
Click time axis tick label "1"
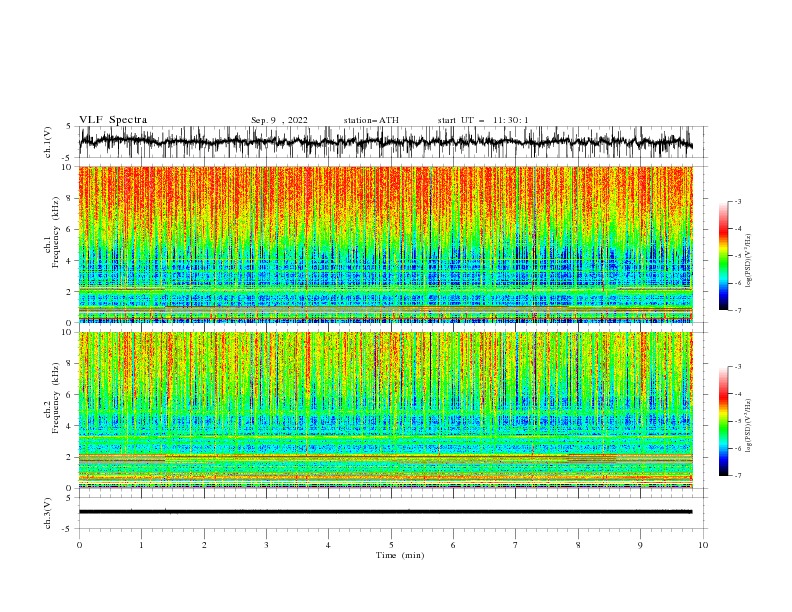point(142,545)
